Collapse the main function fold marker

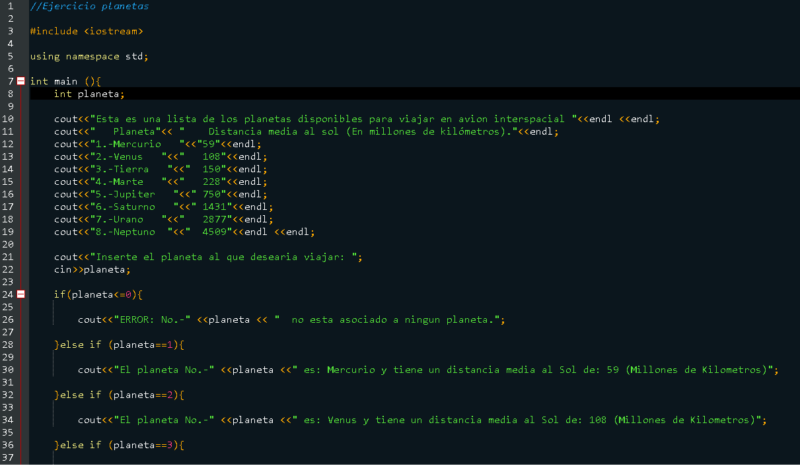click(x=21, y=81)
